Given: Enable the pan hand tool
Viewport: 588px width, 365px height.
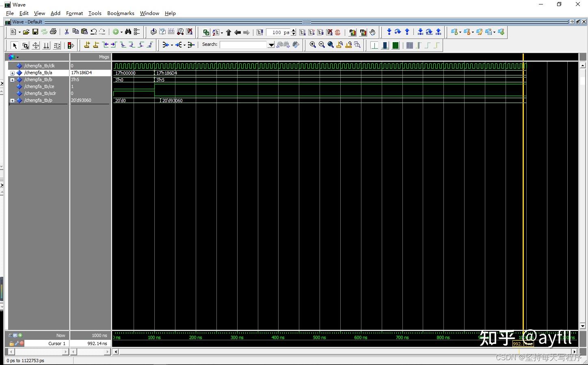Looking at the screenshot, I should 372,32.
